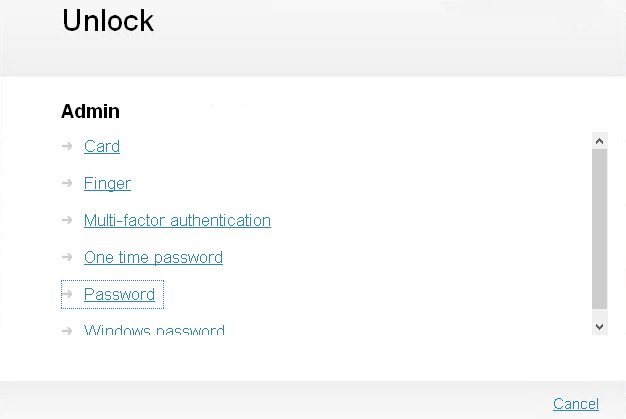Open Multi-factor authentication option
Viewport: 626px width, 419px height.
pyautogui.click(x=177, y=221)
